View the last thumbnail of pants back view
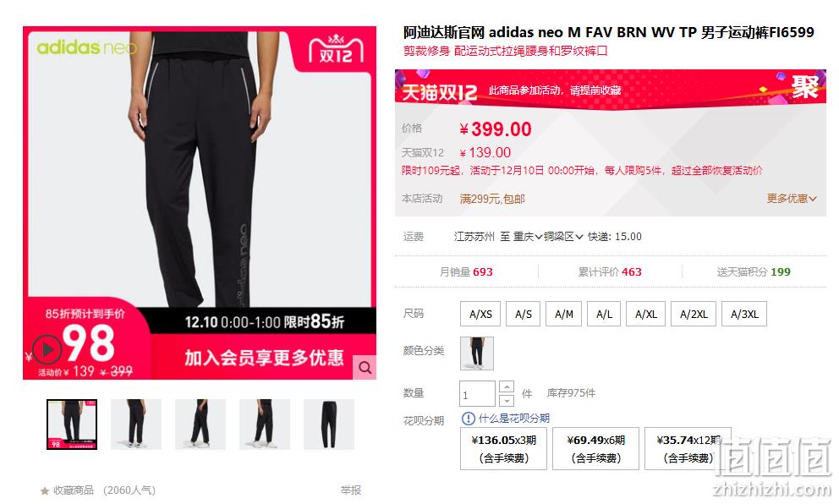 coord(329,425)
